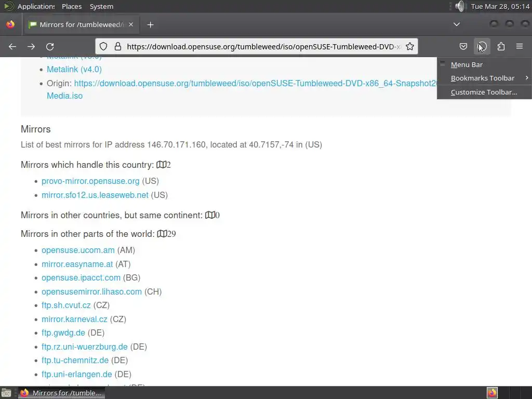
Task: View site security via the padlock icon
Action: (118, 46)
